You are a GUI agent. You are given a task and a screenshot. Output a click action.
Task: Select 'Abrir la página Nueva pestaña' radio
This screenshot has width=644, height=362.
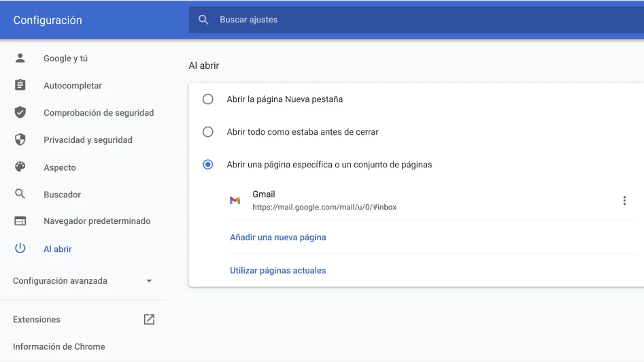208,99
